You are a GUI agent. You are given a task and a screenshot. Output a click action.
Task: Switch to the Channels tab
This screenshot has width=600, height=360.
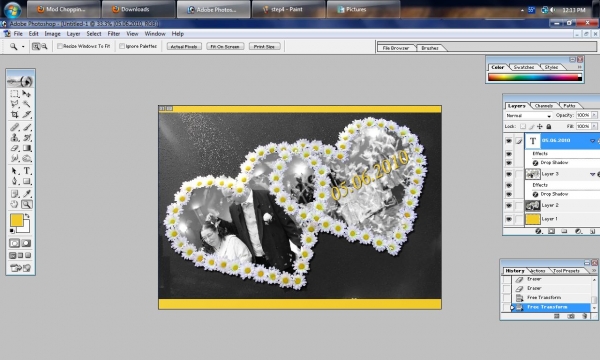click(x=543, y=106)
